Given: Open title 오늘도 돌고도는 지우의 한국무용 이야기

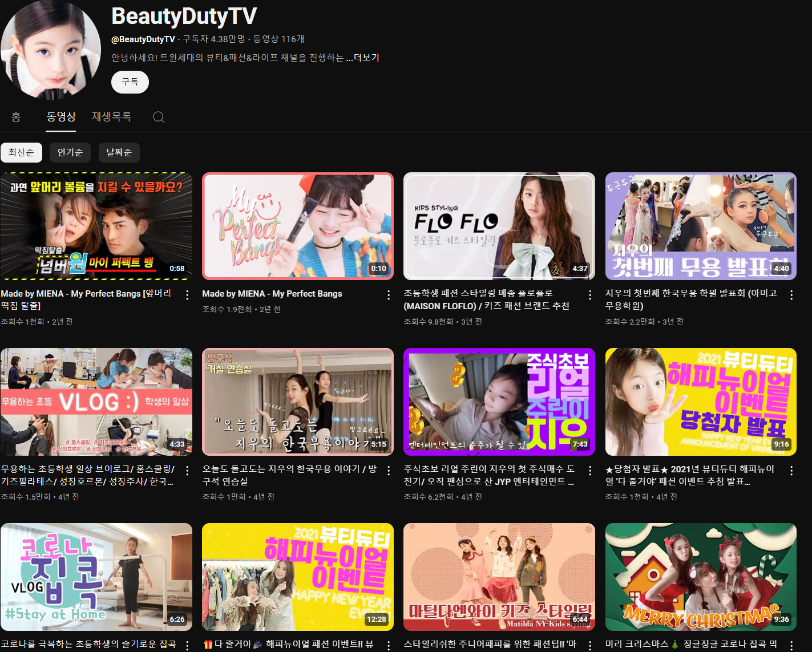Looking at the screenshot, I should [x=289, y=475].
